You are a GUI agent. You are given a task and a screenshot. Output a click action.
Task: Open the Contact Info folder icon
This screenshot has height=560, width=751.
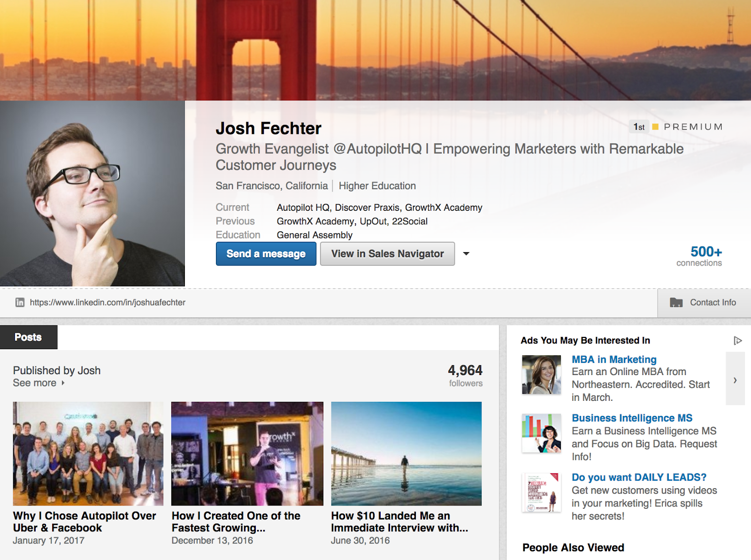click(x=676, y=302)
